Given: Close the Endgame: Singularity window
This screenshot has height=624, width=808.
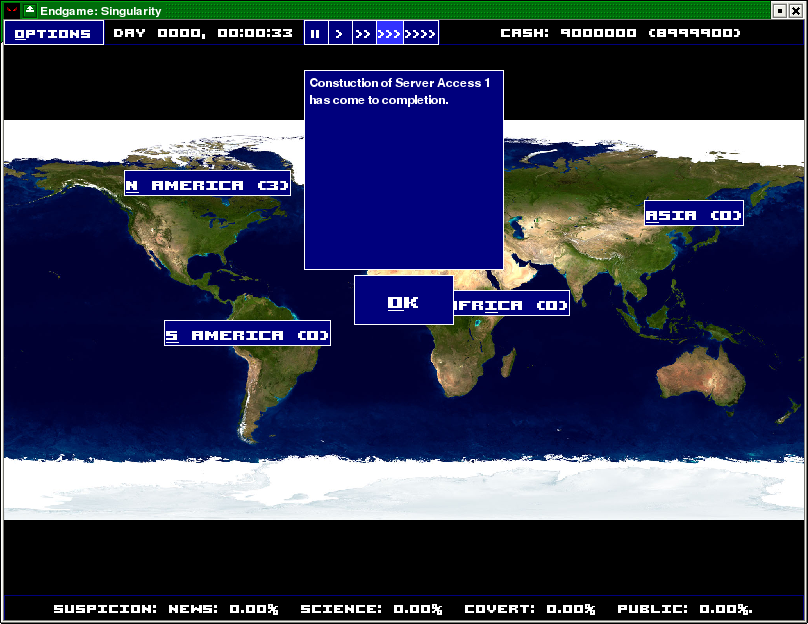Looking at the screenshot, I should click(x=797, y=10).
